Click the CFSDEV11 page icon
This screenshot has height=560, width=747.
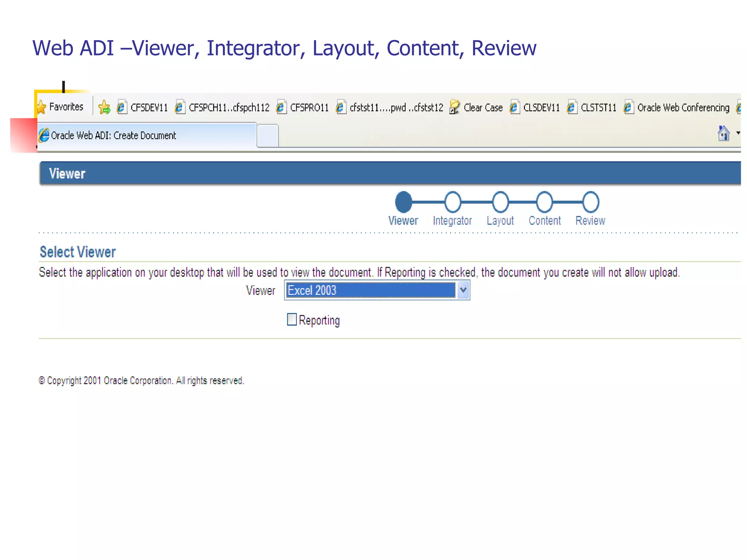tap(122, 107)
